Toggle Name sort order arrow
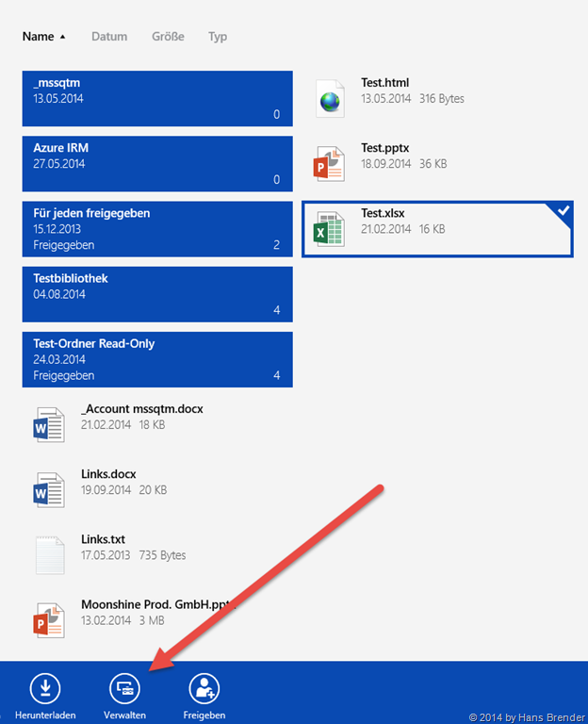Screen dimensions: 588x724 point(63,37)
